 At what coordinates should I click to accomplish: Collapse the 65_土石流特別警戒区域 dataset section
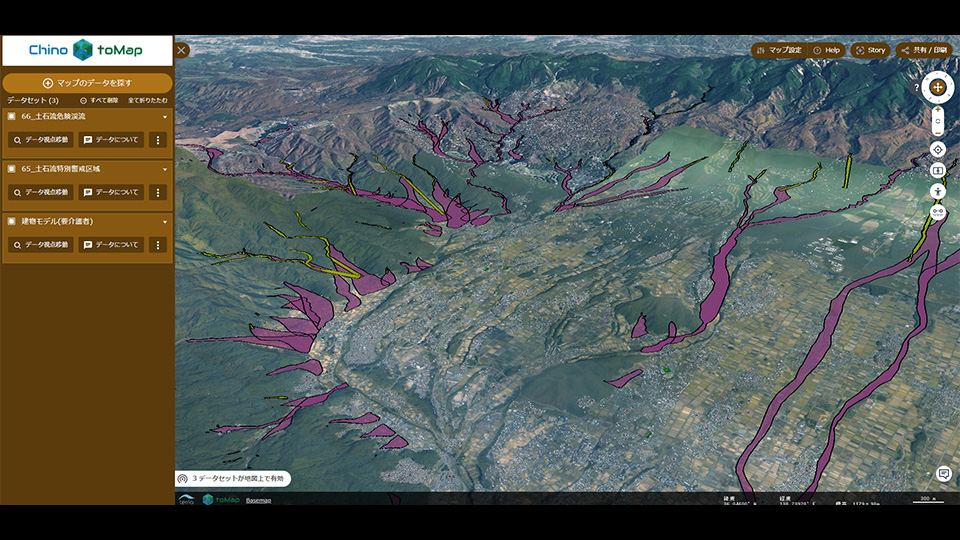[165, 169]
